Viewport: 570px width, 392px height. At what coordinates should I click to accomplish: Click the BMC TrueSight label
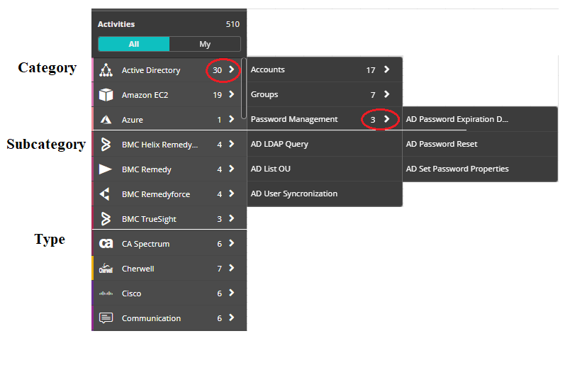pos(149,219)
